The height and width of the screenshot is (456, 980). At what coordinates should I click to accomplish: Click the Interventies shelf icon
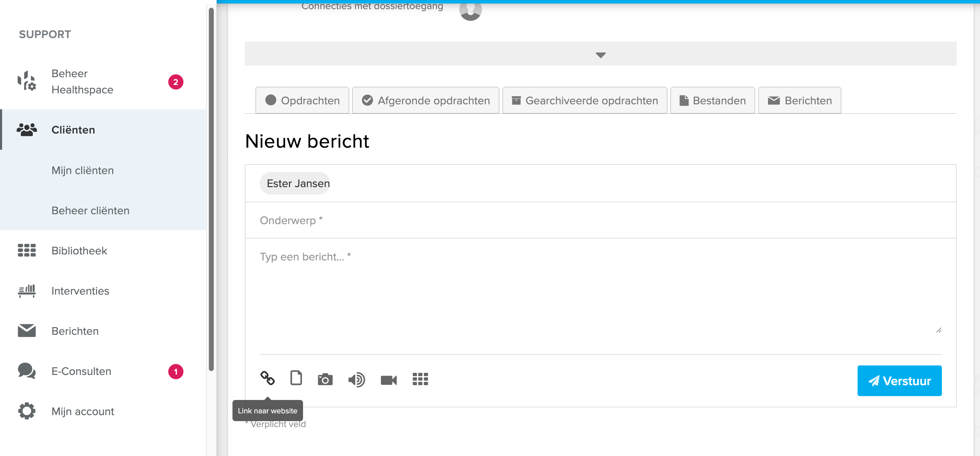pos(26,291)
